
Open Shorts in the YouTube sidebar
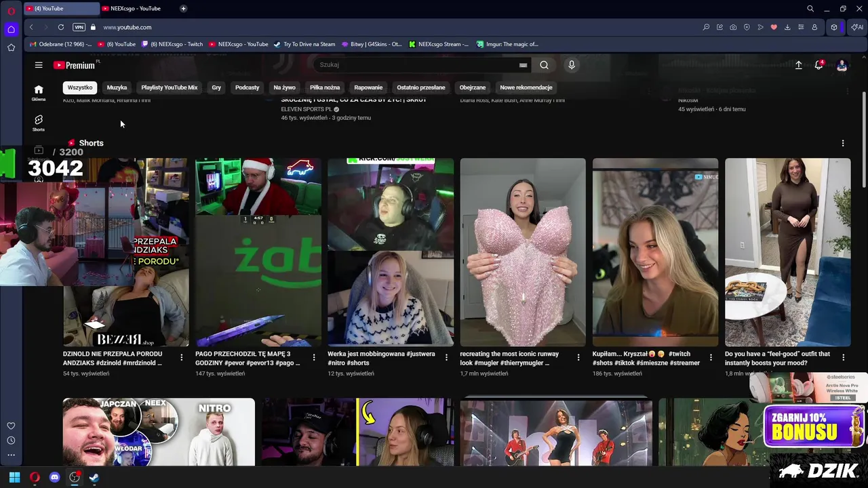pos(39,123)
